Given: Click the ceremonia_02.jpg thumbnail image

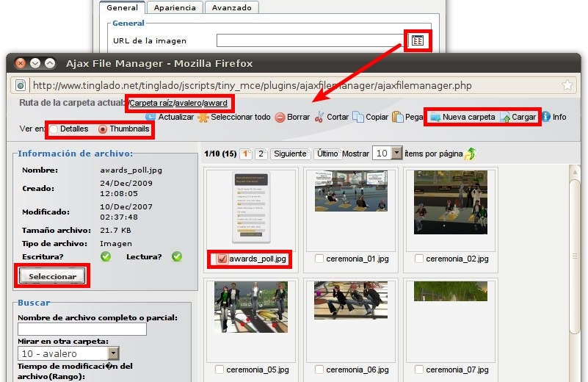Looking at the screenshot, I should pos(451,202).
